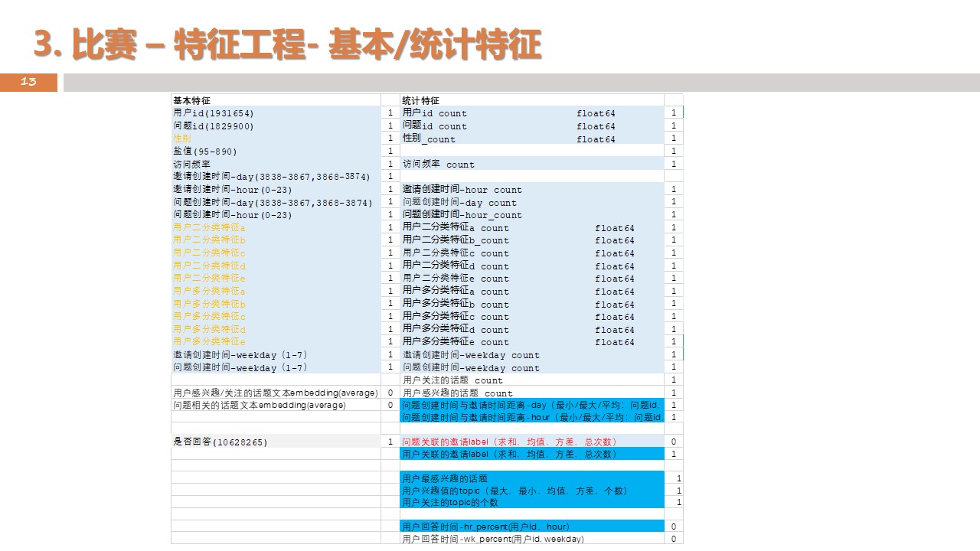Select the '问题创建时间-hour_count' cell
This screenshot has height=551, width=980.
pyautogui.click(x=532, y=215)
